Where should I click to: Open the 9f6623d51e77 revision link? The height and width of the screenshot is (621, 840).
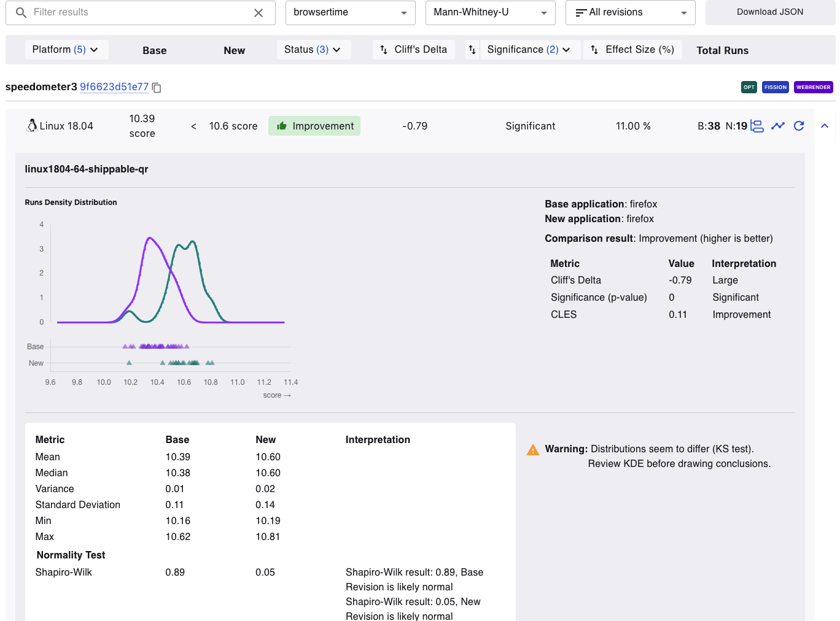[x=114, y=87]
